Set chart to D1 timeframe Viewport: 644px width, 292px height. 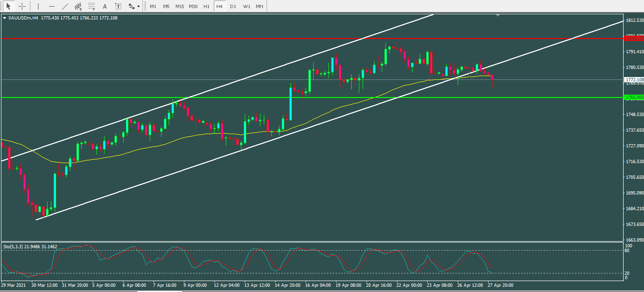pyautogui.click(x=232, y=7)
